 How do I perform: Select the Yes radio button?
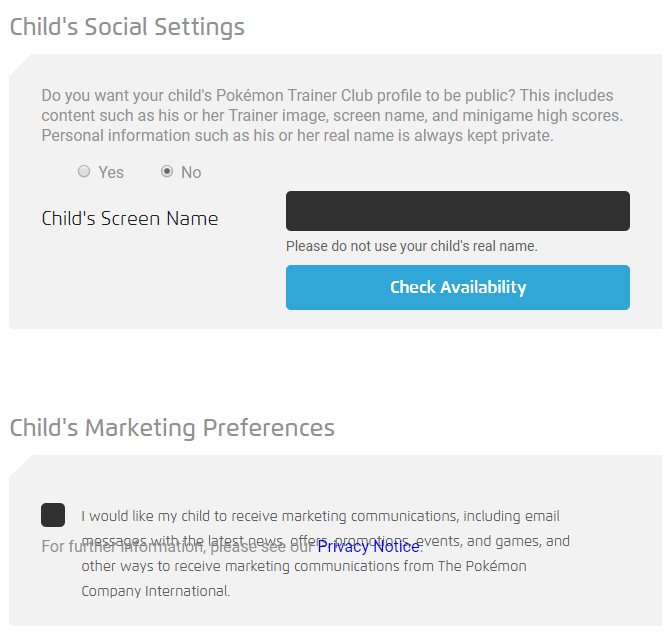[x=84, y=172]
